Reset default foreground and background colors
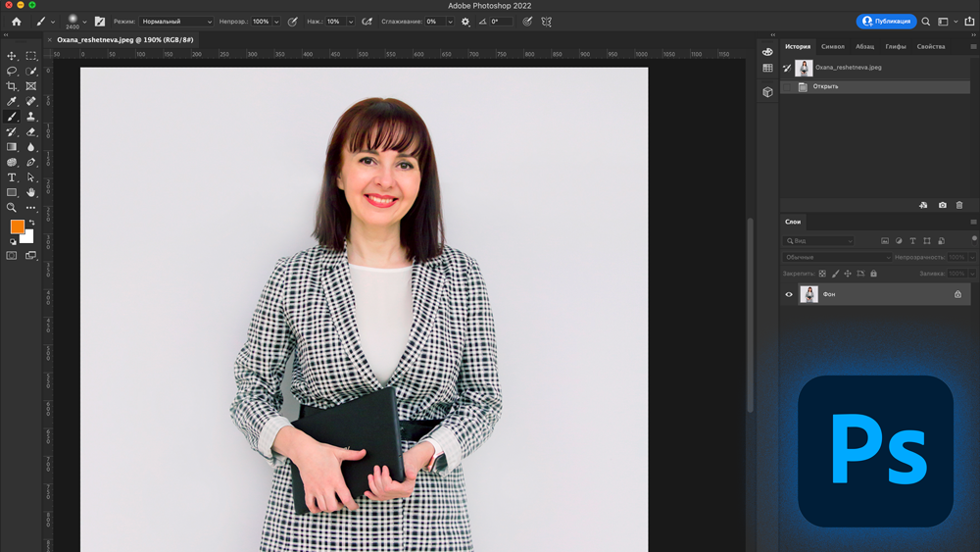 (x=13, y=241)
